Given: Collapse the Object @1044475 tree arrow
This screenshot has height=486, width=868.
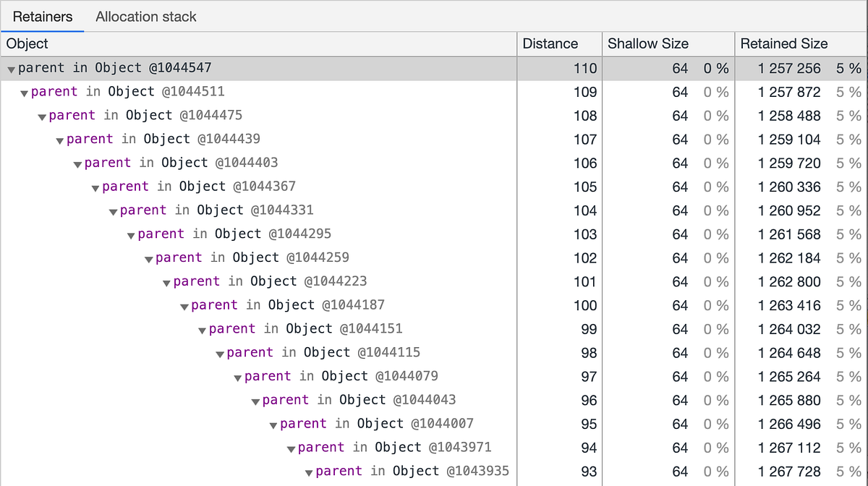Looking at the screenshot, I should click(x=42, y=117).
